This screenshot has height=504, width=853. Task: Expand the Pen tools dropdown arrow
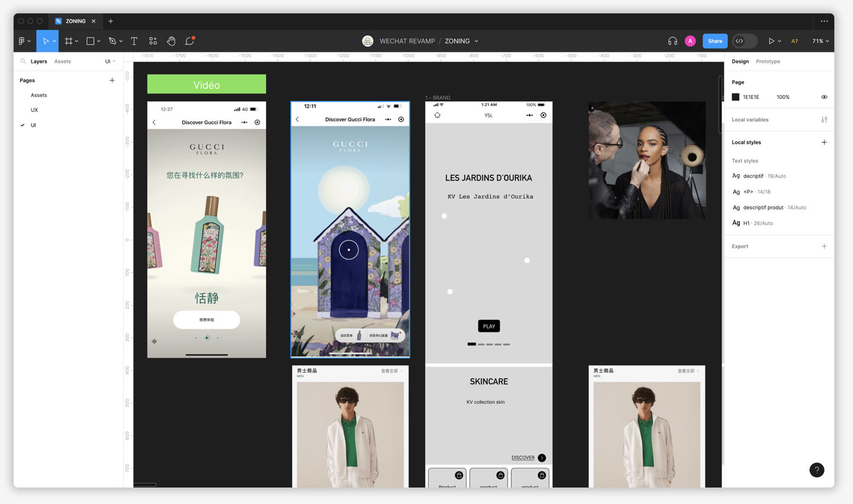(121, 41)
